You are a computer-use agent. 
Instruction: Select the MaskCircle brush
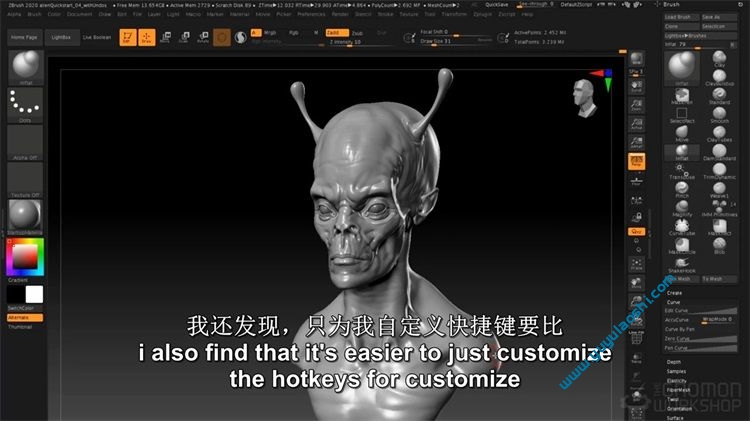pos(682,245)
